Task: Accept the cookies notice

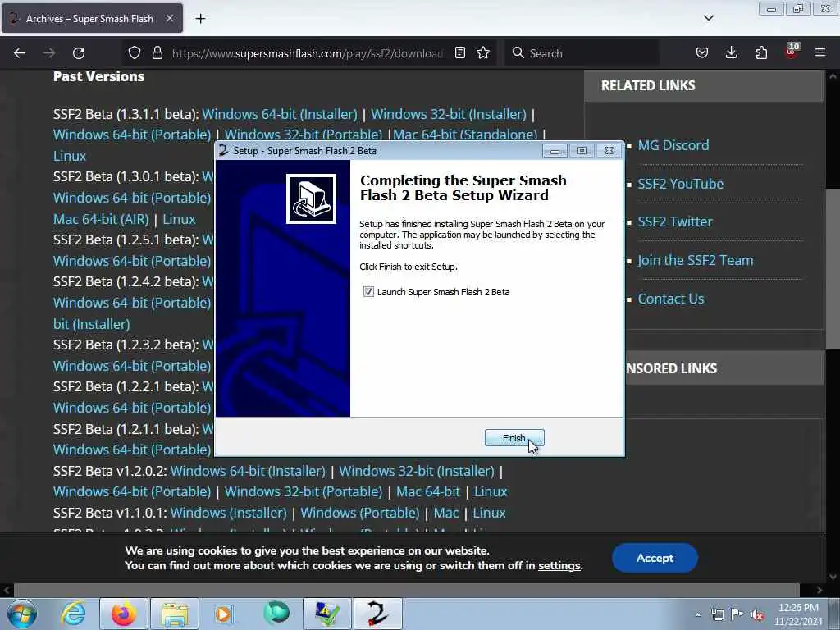Action: (655, 558)
